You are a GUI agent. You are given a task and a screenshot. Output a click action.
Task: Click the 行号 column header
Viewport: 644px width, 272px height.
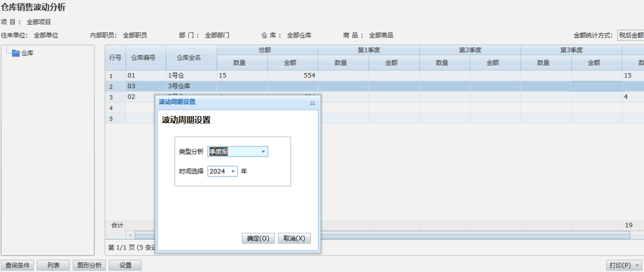coord(115,58)
